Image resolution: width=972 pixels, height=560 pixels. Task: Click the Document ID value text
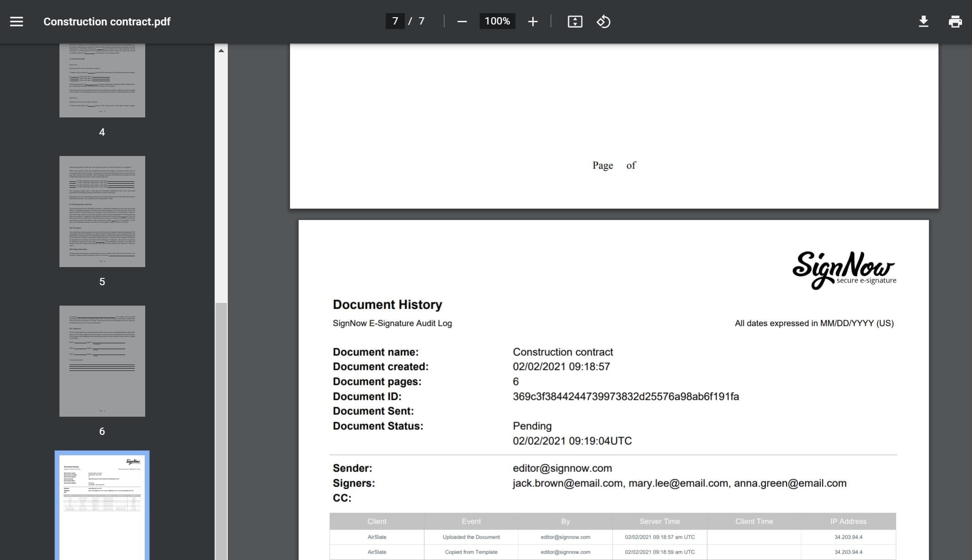(625, 396)
